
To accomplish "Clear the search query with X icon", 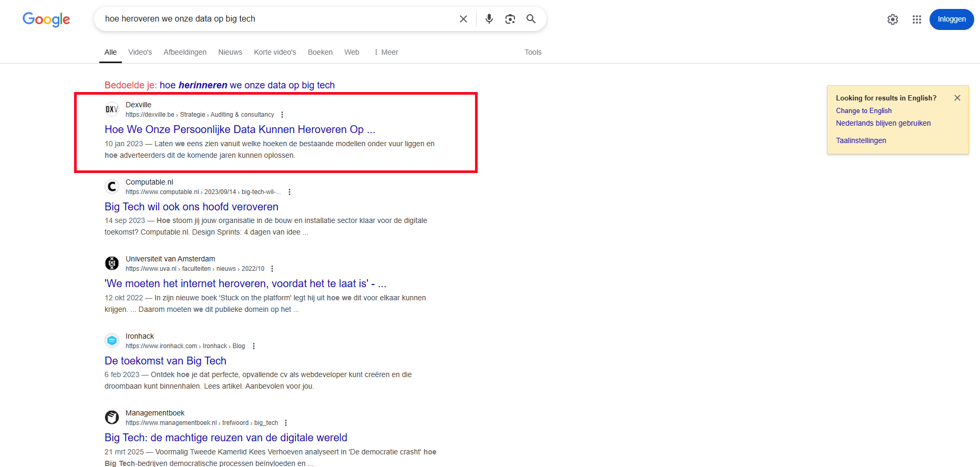I will click(463, 19).
